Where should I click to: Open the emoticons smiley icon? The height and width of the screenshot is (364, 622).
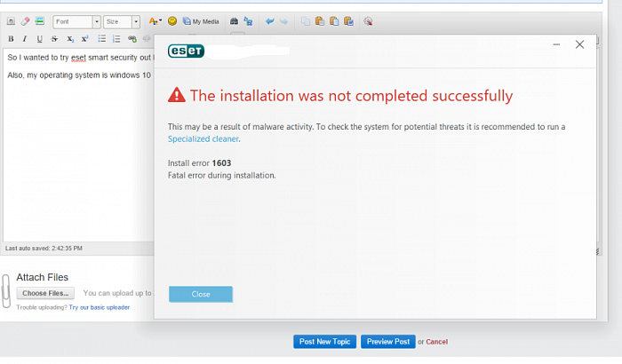172,21
